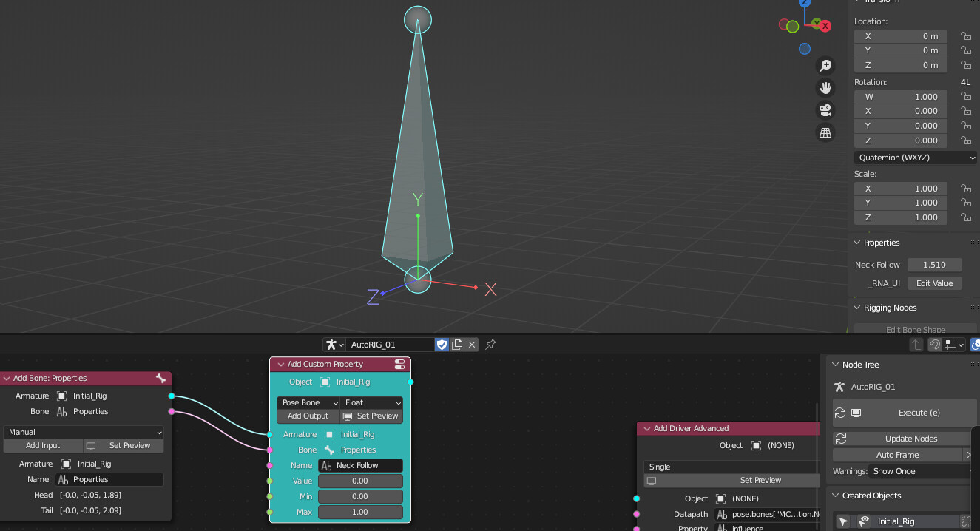Toggle camera view with camera icon

(825, 110)
